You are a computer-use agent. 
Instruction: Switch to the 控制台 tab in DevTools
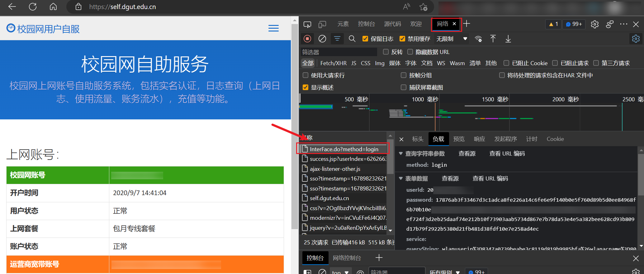pos(366,24)
